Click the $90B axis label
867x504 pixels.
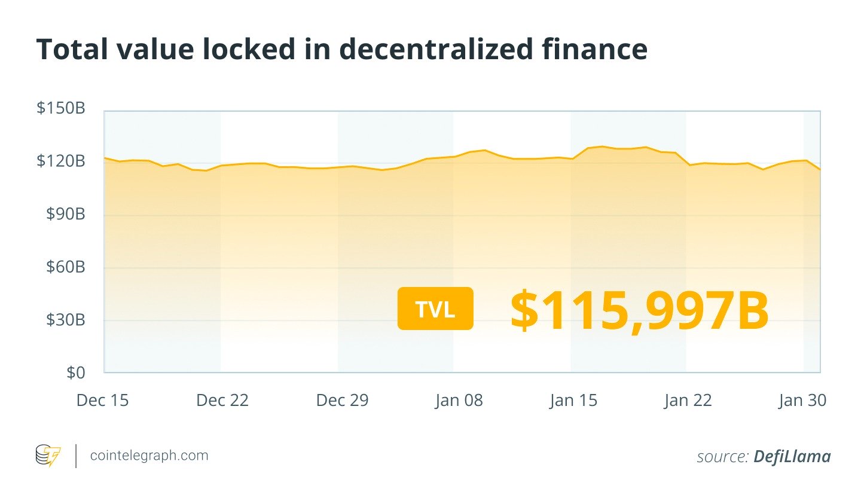(66, 214)
